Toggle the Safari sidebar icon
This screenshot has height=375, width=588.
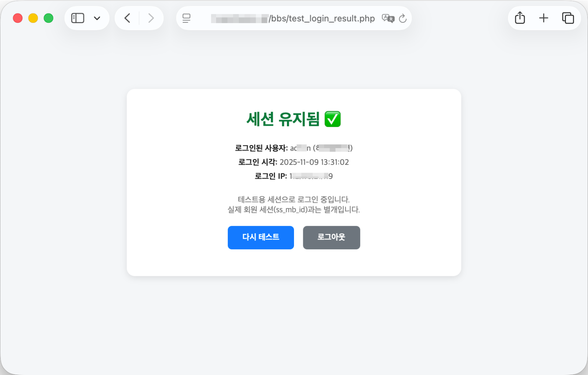[x=78, y=18]
